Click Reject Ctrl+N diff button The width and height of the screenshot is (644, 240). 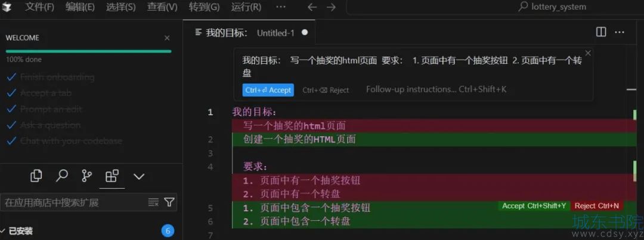[x=596, y=206]
